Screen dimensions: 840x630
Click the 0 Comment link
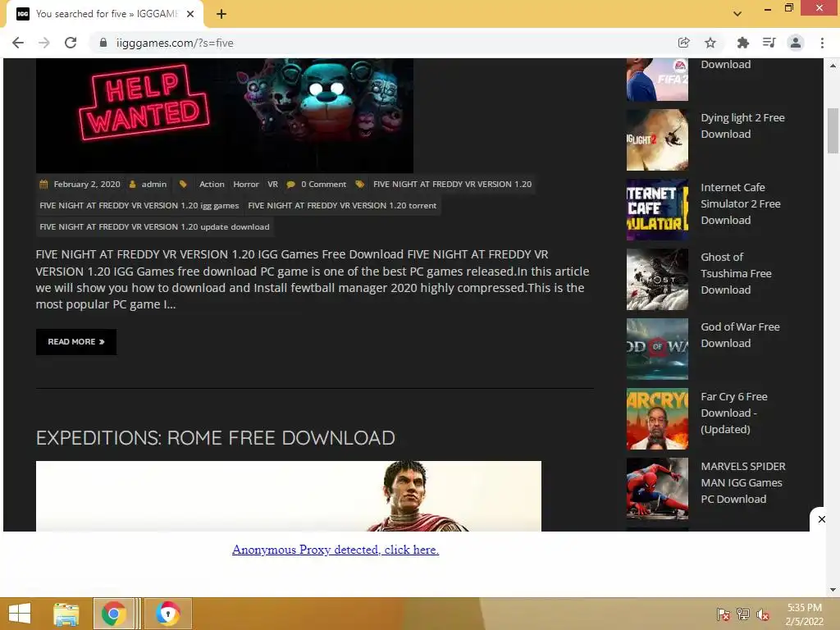[x=323, y=185]
